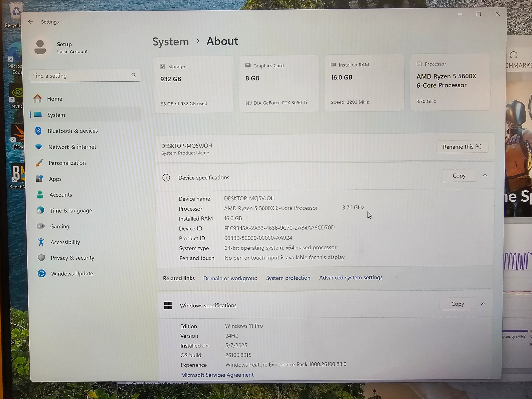Open the Microsoft Services Agreement link
532x399 pixels.
217,375
